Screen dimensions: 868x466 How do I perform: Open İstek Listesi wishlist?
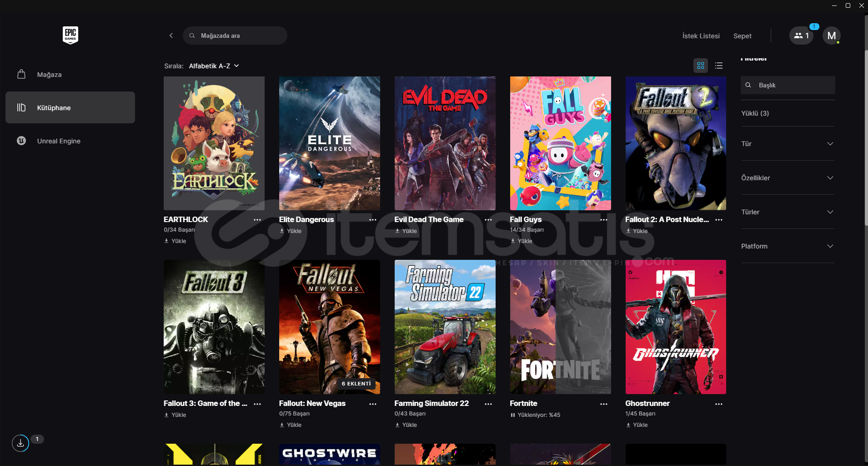coord(701,36)
